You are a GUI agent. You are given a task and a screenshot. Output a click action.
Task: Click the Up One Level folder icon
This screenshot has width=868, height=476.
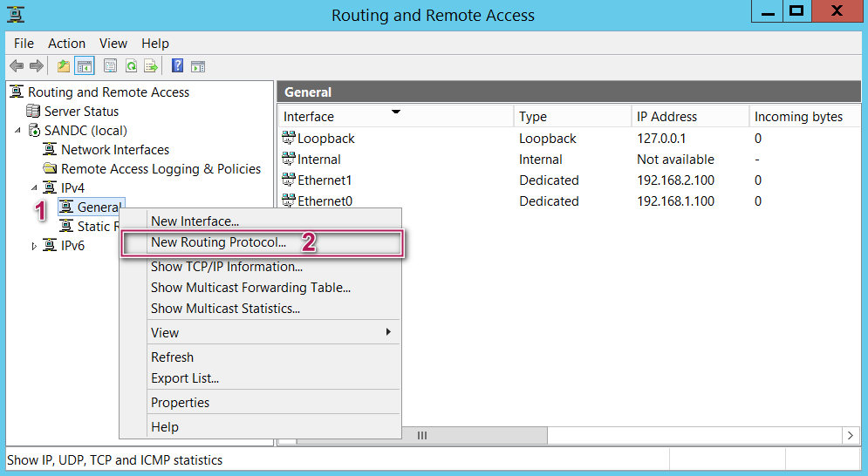[x=64, y=65]
